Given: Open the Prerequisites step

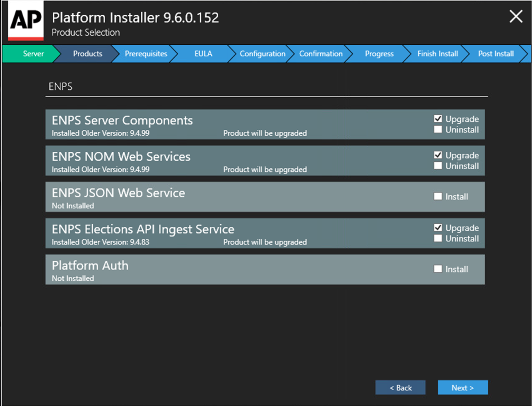Looking at the screenshot, I should click(x=146, y=54).
